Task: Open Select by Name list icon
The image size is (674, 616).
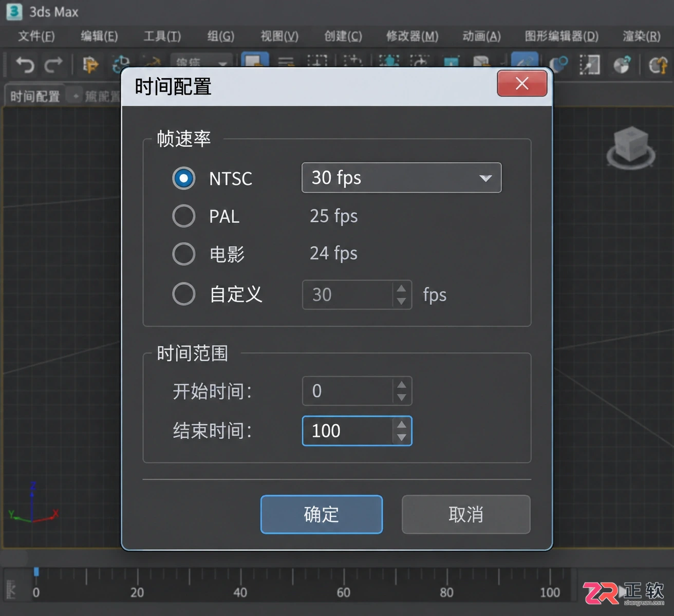Action: 286,62
